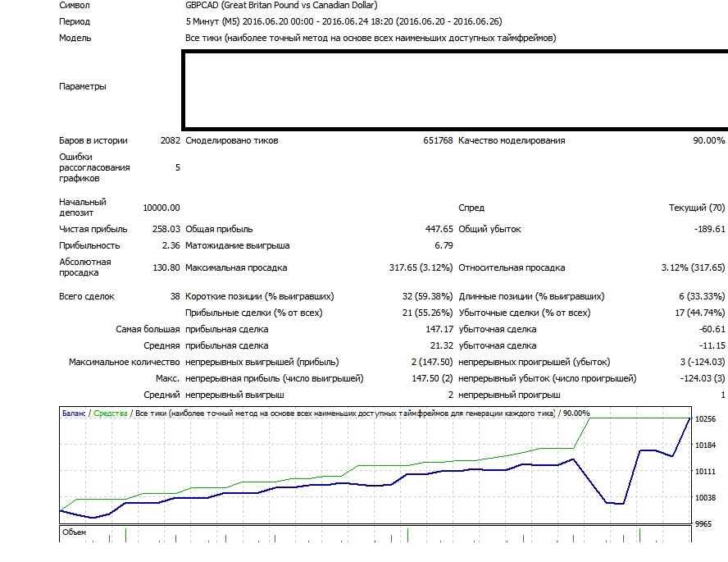Click the 'Чистая прибыль' label
728x562 pixels.
tap(93, 229)
